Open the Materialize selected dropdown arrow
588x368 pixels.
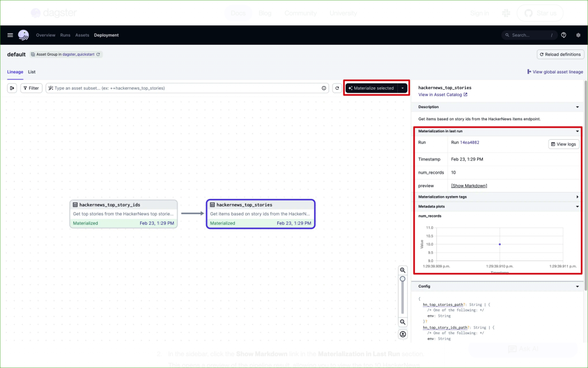pyautogui.click(x=403, y=88)
